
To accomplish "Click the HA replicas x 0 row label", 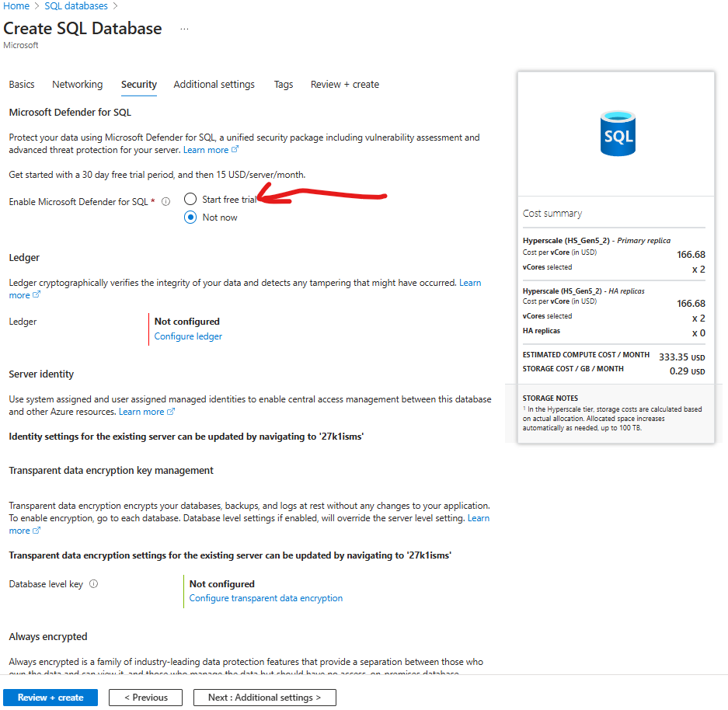I will pyautogui.click(x=542, y=331).
